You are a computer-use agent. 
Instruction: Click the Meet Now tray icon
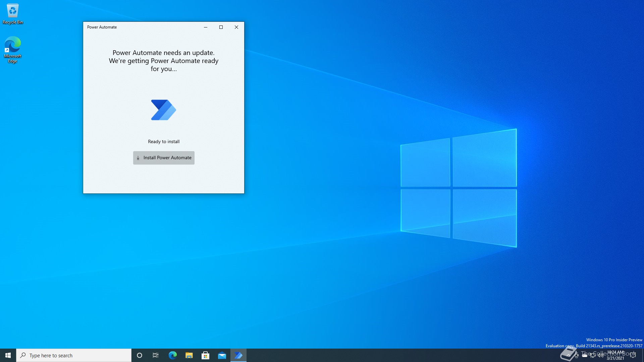pyautogui.click(x=577, y=355)
